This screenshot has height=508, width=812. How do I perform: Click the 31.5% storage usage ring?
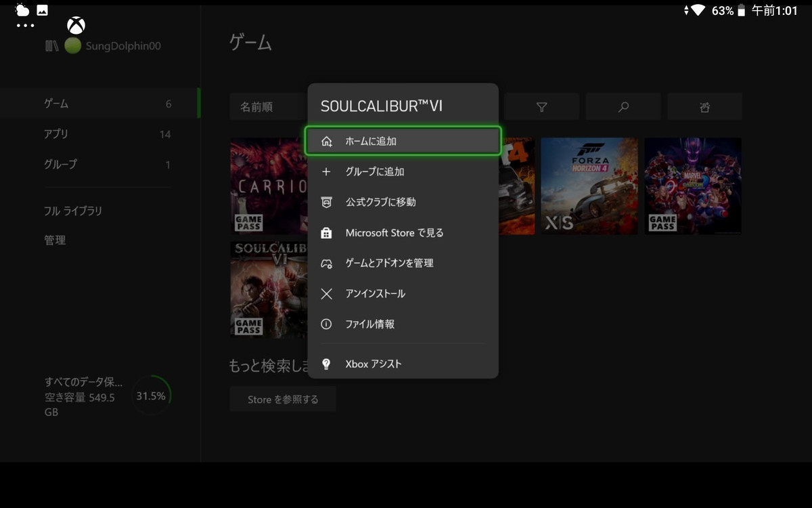click(x=151, y=396)
